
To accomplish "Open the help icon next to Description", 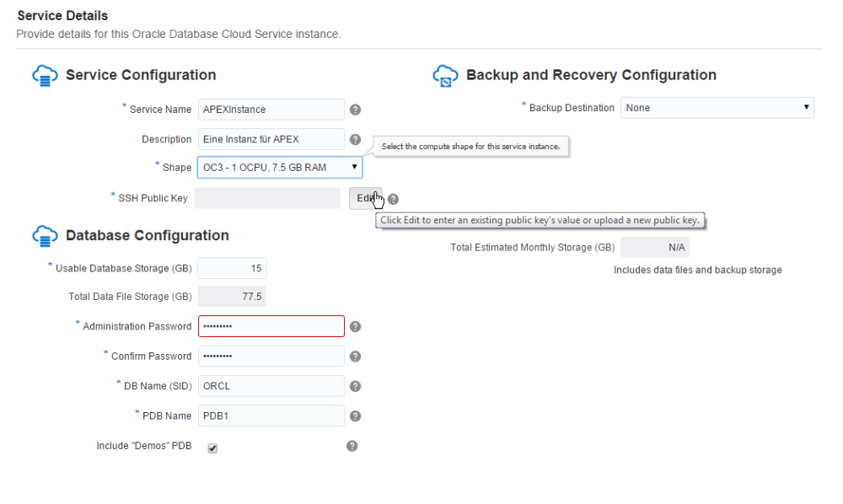I will click(x=355, y=139).
